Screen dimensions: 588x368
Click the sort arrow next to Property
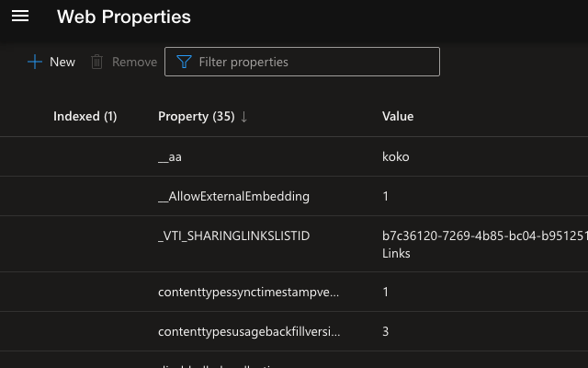pyautogui.click(x=243, y=117)
